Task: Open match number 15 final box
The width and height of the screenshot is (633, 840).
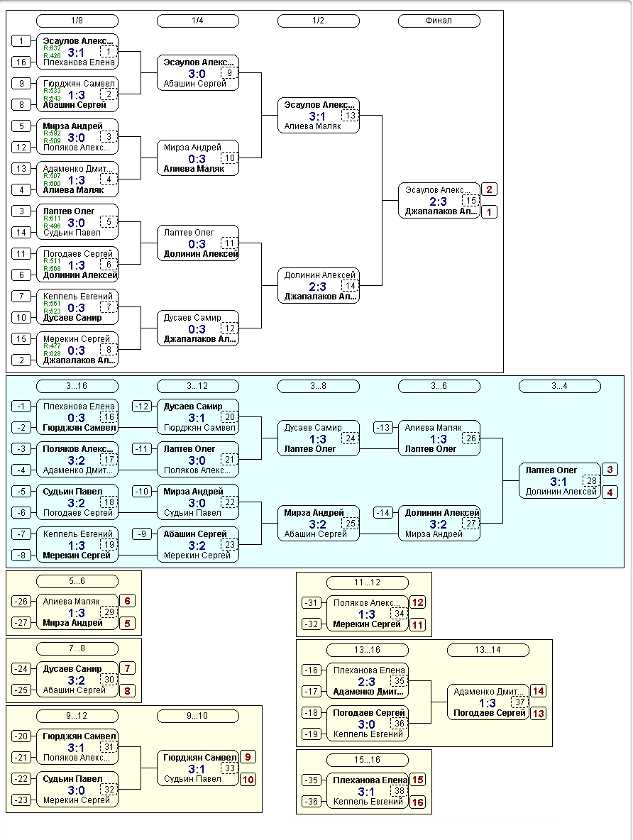Action: point(439,201)
